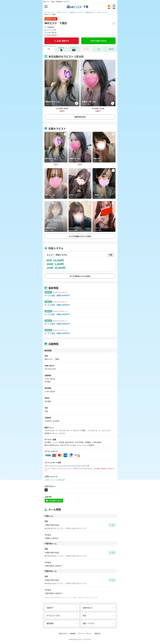Toggle favorite star beside 神のエステ 千葉店 title
160x644 pixels.
click(x=114, y=23)
